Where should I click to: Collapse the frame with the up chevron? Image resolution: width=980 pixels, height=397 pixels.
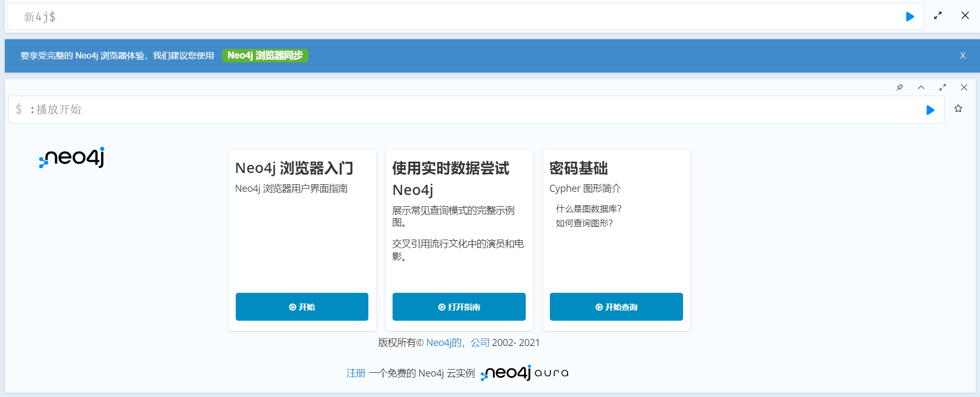[x=921, y=87]
